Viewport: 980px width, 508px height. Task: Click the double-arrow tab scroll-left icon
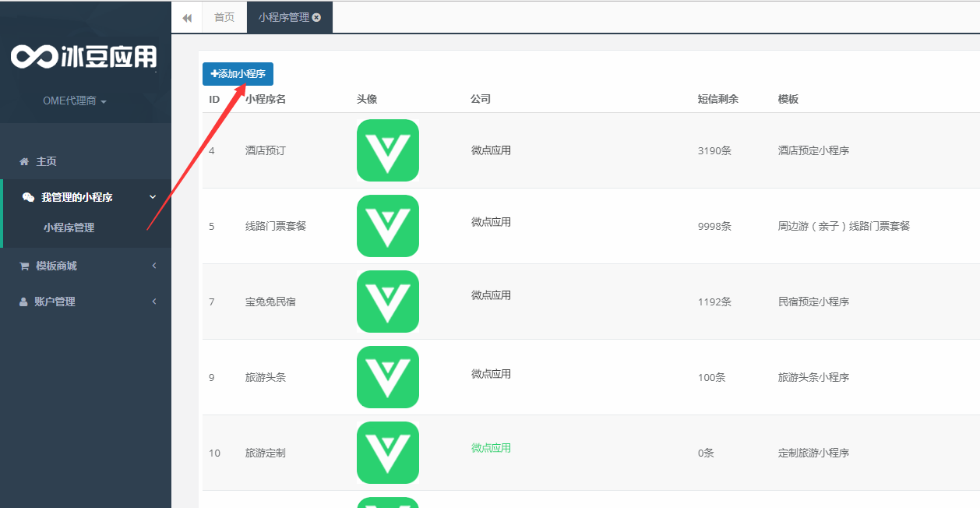pyautogui.click(x=187, y=18)
